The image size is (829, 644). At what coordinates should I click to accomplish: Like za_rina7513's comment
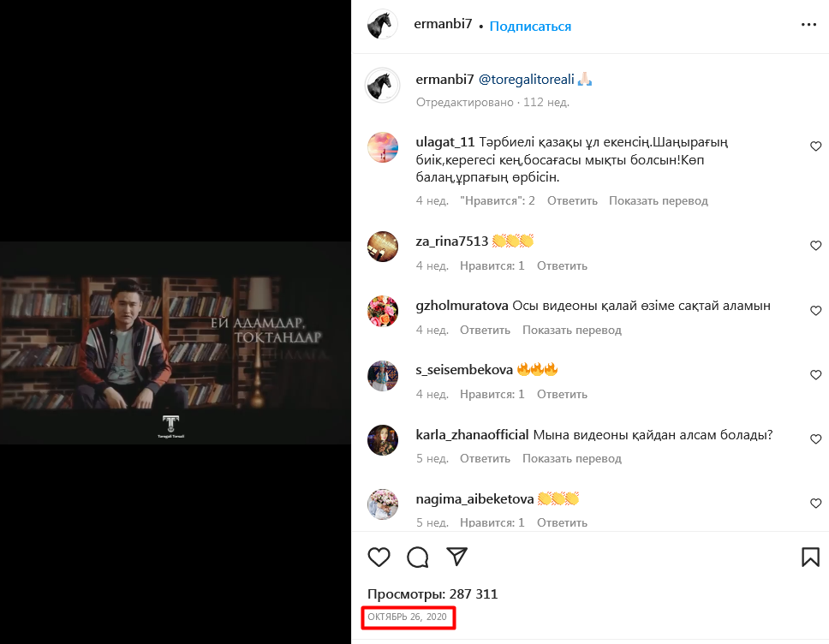click(815, 246)
